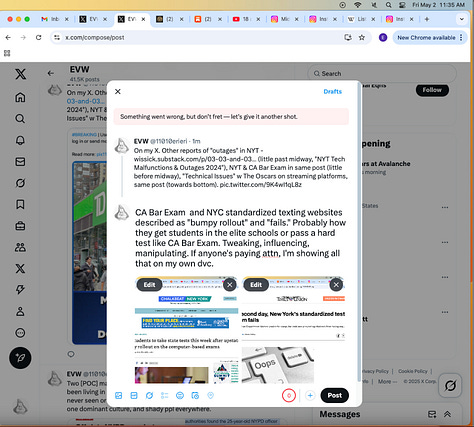The height and width of the screenshot is (427, 474).
Task: Follow the suggested account
Action: pos(432,90)
